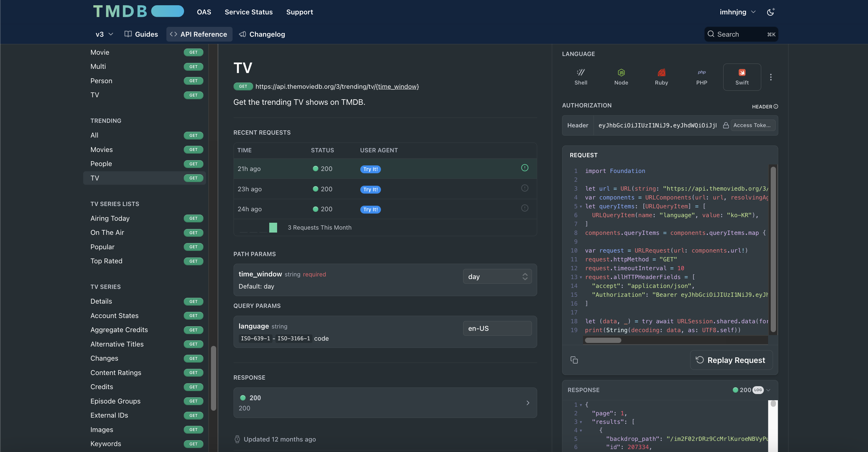
Task: Click Try It! on 24h ago request
Action: (x=370, y=209)
